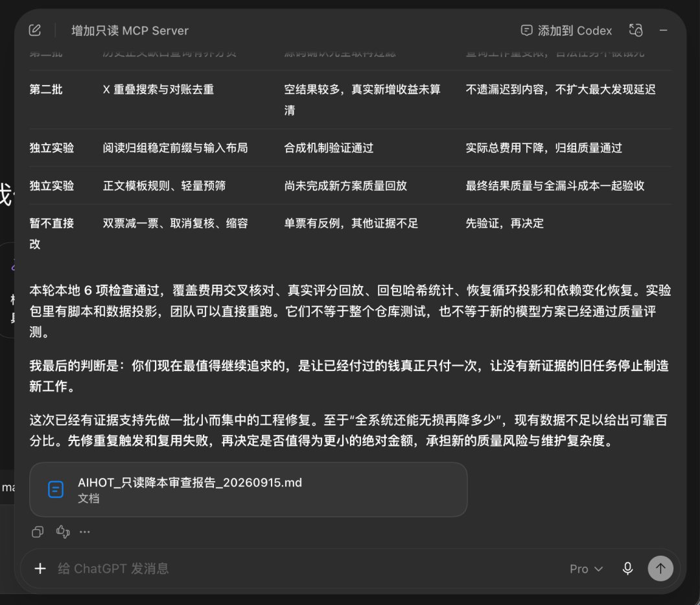Add an attachment with the plus icon

click(40, 569)
